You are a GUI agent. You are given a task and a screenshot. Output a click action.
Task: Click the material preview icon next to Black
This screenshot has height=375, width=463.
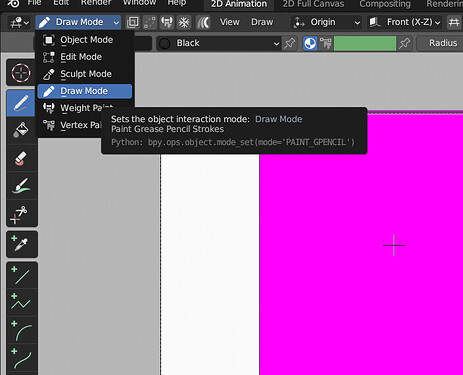coord(165,43)
